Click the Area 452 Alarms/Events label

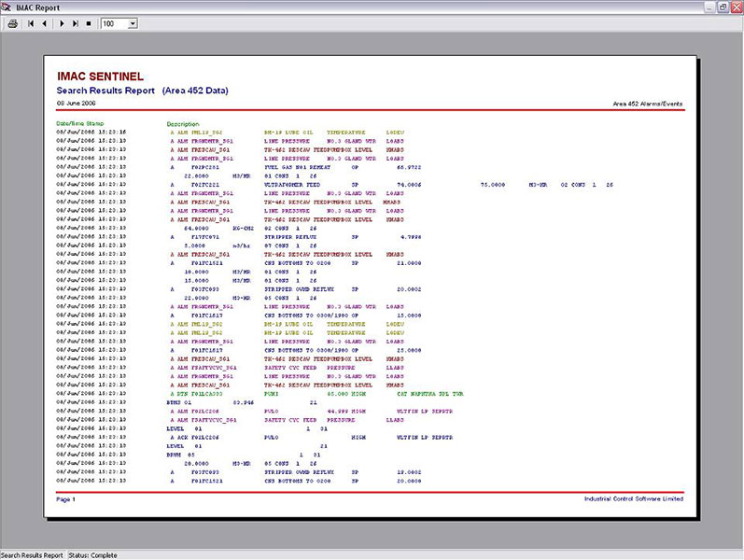pyautogui.click(x=648, y=103)
